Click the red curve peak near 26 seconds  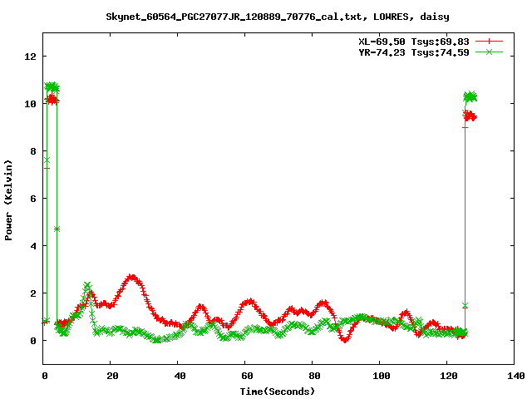tap(132, 278)
